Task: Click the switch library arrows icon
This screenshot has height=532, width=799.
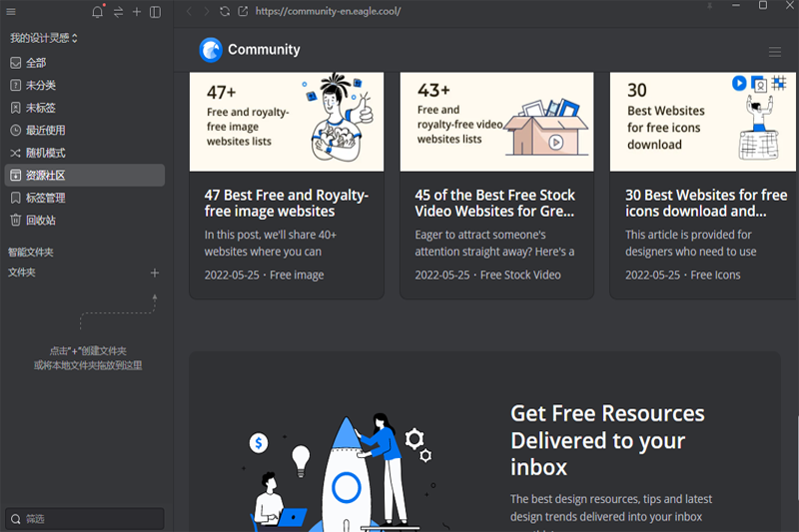Action: tap(118, 12)
